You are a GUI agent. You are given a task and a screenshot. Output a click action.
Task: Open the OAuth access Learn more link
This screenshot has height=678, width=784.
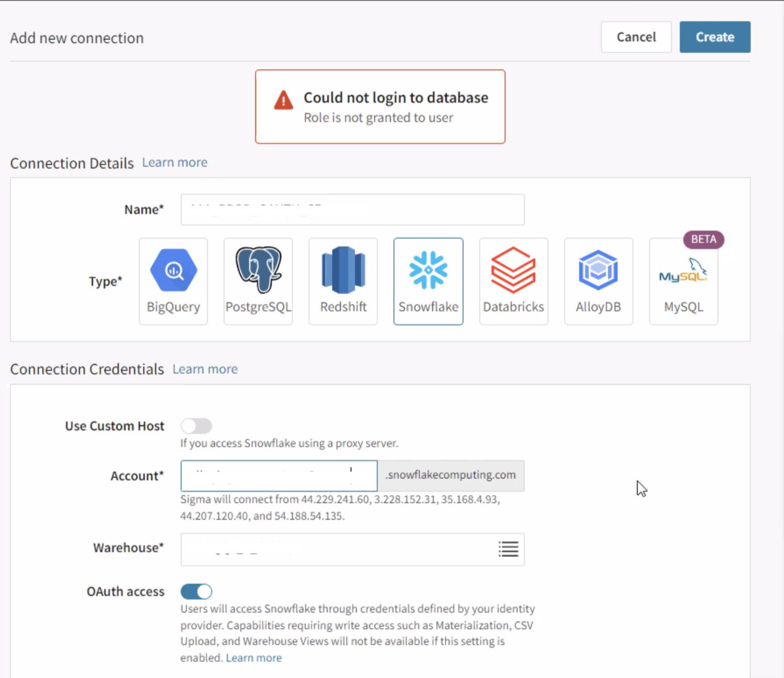(253, 657)
